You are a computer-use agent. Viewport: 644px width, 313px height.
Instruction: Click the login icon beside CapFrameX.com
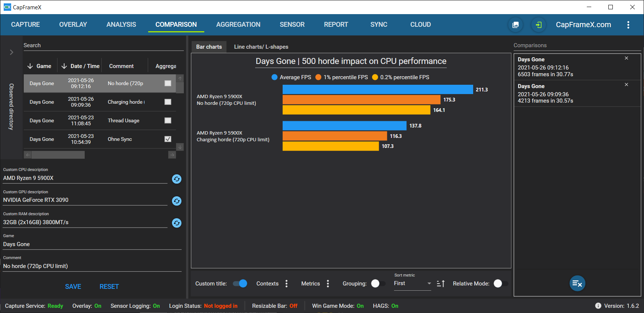point(539,25)
